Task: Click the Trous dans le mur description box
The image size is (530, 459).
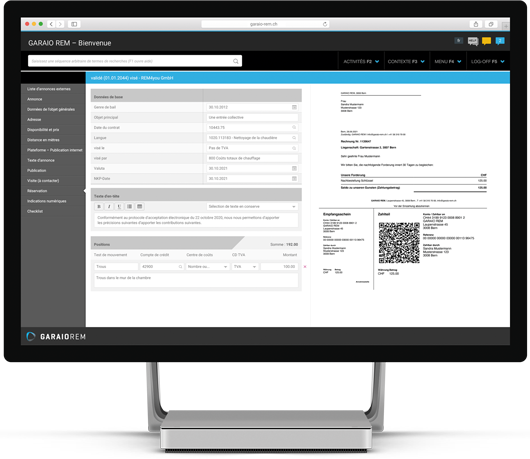Action: tap(196, 280)
